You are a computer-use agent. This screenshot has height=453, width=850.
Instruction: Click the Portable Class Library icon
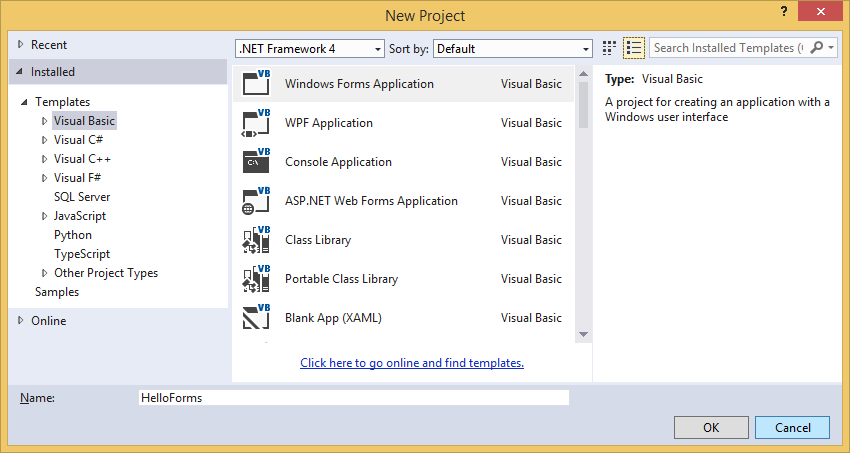pyautogui.click(x=256, y=279)
